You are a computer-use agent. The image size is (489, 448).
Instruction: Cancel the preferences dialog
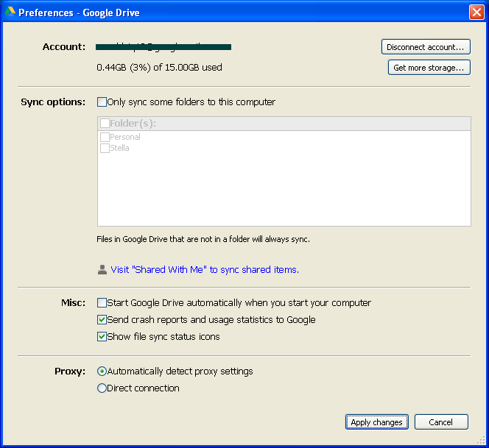tap(441, 422)
